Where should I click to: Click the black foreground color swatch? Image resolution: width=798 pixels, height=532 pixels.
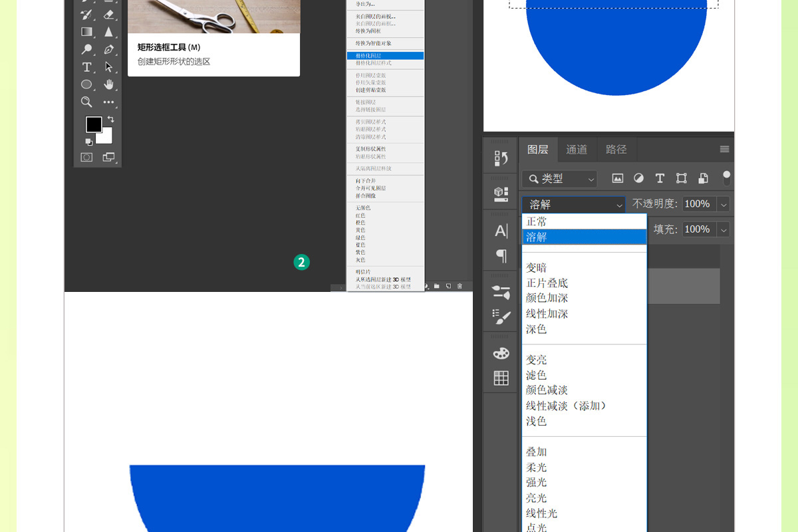pyautogui.click(x=94, y=124)
